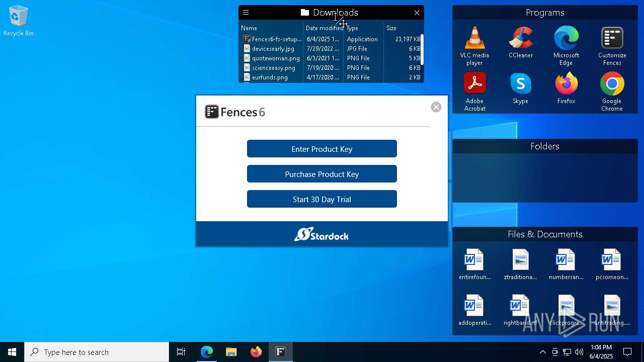Show hidden system tray icons
The width and height of the screenshot is (644, 362).
point(542,352)
